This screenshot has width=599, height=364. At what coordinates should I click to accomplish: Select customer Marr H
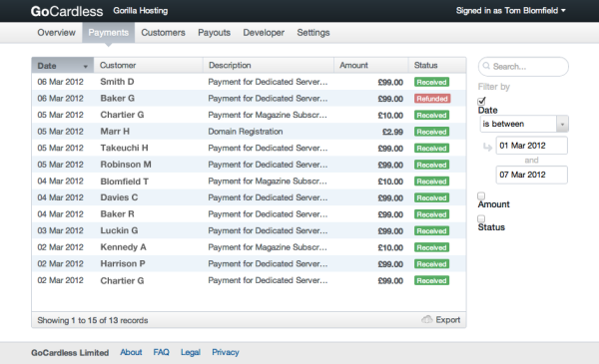pyautogui.click(x=115, y=132)
